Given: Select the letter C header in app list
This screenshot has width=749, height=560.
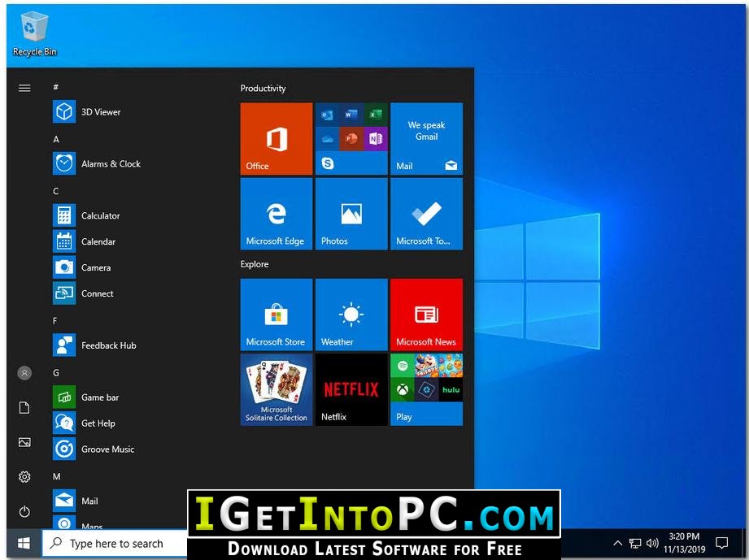Looking at the screenshot, I should 56,191.
